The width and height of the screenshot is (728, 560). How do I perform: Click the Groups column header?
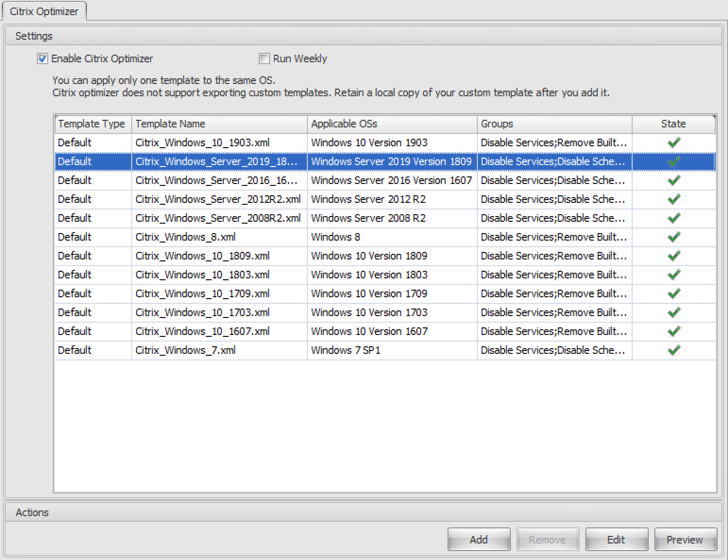496,124
